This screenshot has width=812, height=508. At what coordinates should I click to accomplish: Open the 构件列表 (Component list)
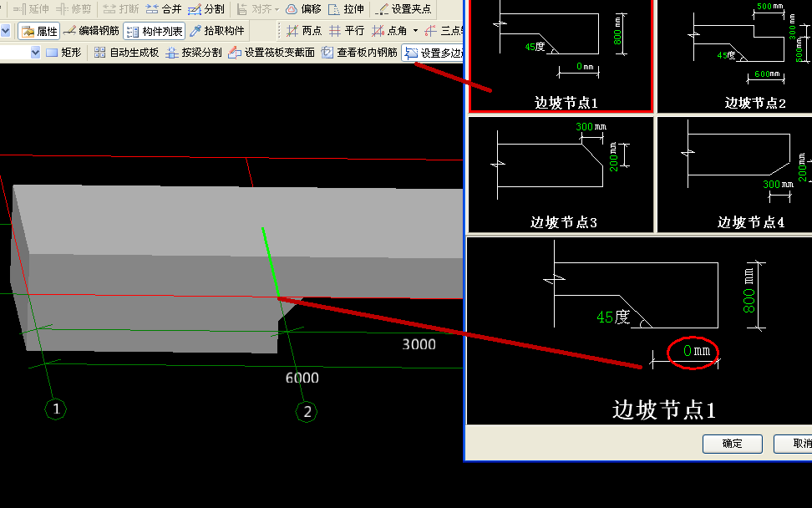(155, 31)
